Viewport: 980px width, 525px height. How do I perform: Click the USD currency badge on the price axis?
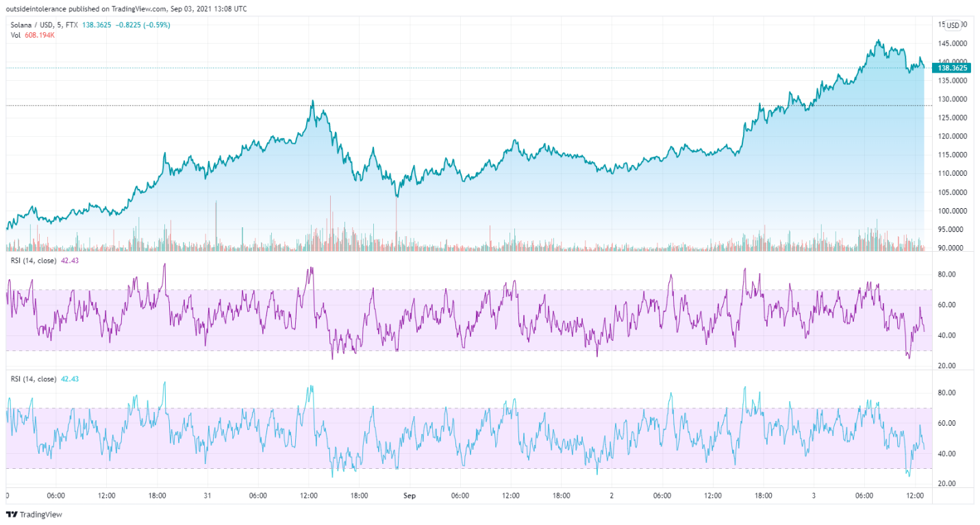click(x=953, y=25)
